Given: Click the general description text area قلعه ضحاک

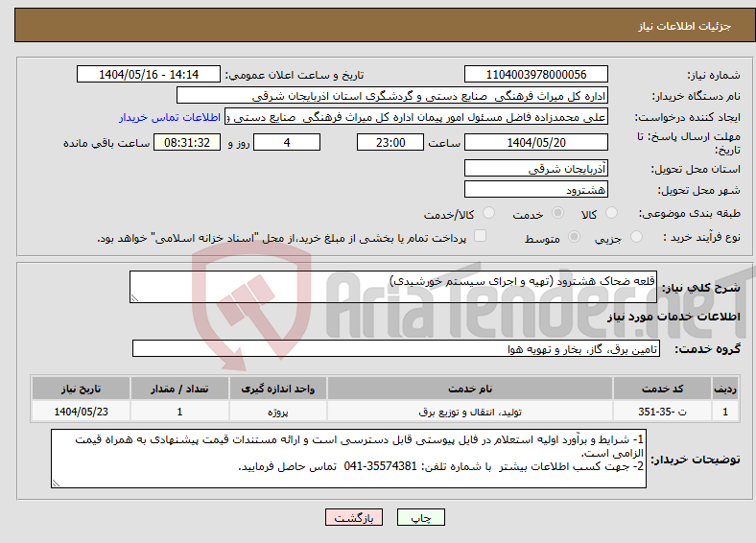Looking at the screenshot, I should point(393,287).
